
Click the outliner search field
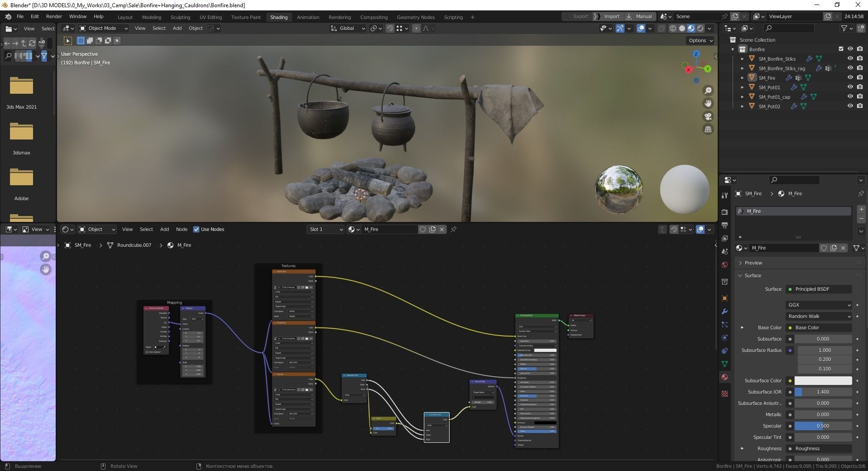coord(788,28)
